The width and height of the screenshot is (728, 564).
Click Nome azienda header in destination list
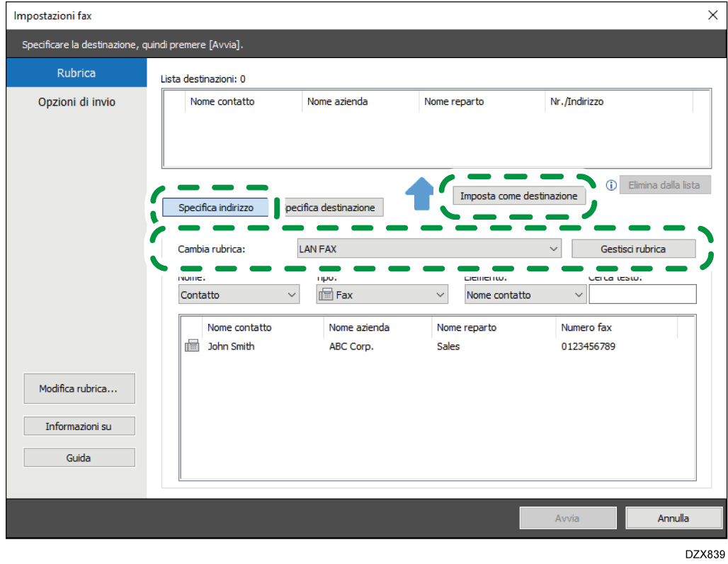(x=360, y=101)
